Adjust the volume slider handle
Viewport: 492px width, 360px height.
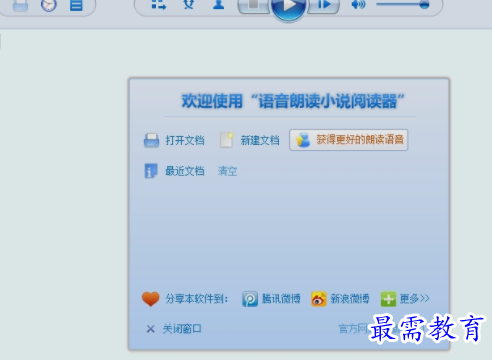click(x=424, y=4)
